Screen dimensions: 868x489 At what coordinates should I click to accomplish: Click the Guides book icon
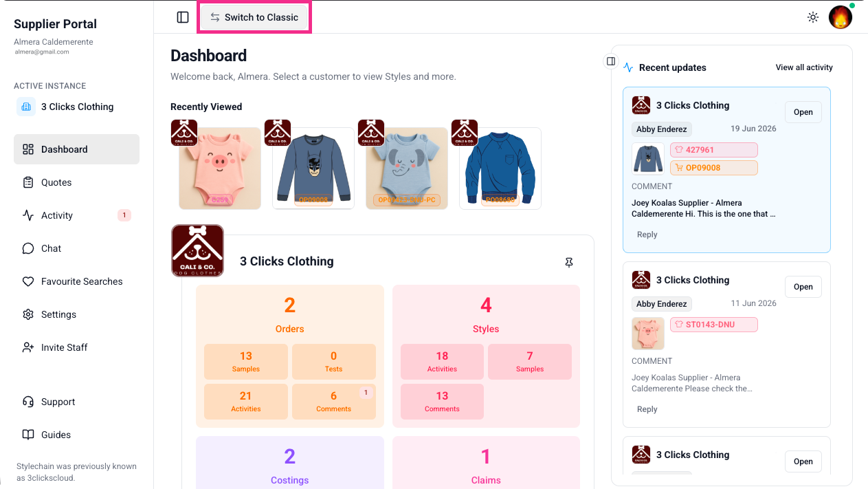[28, 435]
